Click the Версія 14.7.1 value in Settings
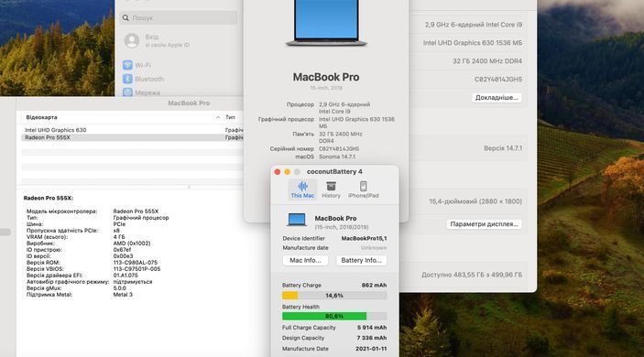Image resolution: width=644 pixels, height=357 pixels. click(503, 148)
